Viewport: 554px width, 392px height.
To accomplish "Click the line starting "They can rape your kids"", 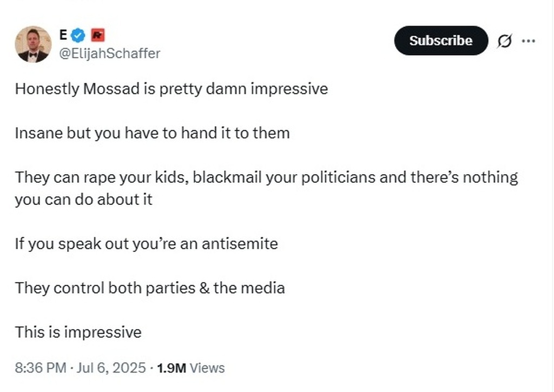I will (266, 177).
